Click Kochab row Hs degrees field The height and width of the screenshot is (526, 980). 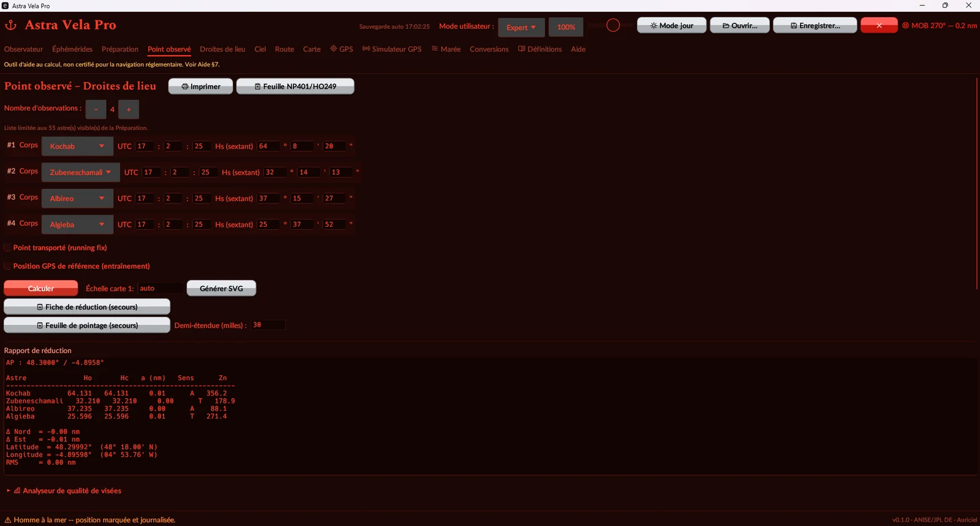click(269, 146)
